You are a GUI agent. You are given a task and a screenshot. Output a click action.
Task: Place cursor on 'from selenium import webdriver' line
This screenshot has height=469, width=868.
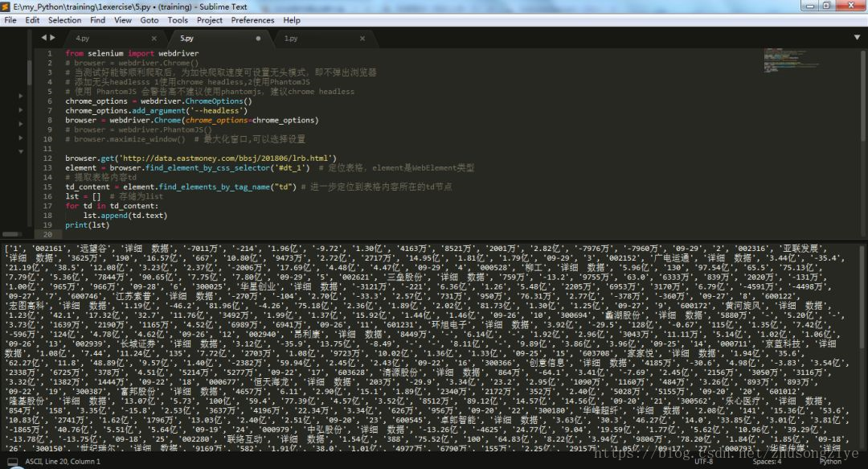[x=132, y=53]
